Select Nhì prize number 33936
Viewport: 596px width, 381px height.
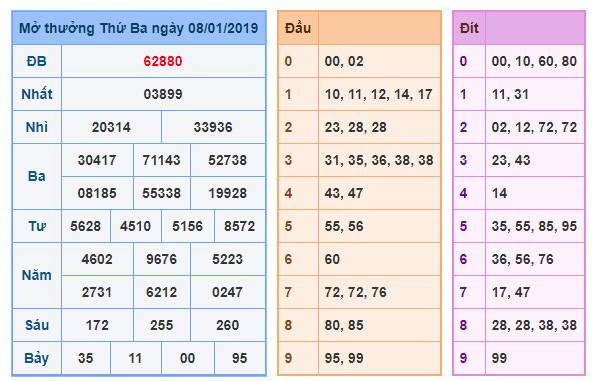[213, 127]
